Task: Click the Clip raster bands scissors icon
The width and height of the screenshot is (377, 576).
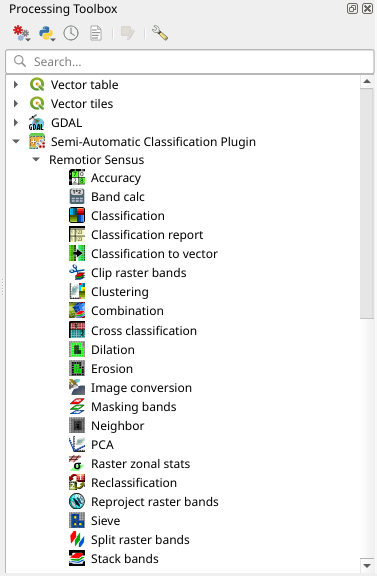Action: point(77,273)
